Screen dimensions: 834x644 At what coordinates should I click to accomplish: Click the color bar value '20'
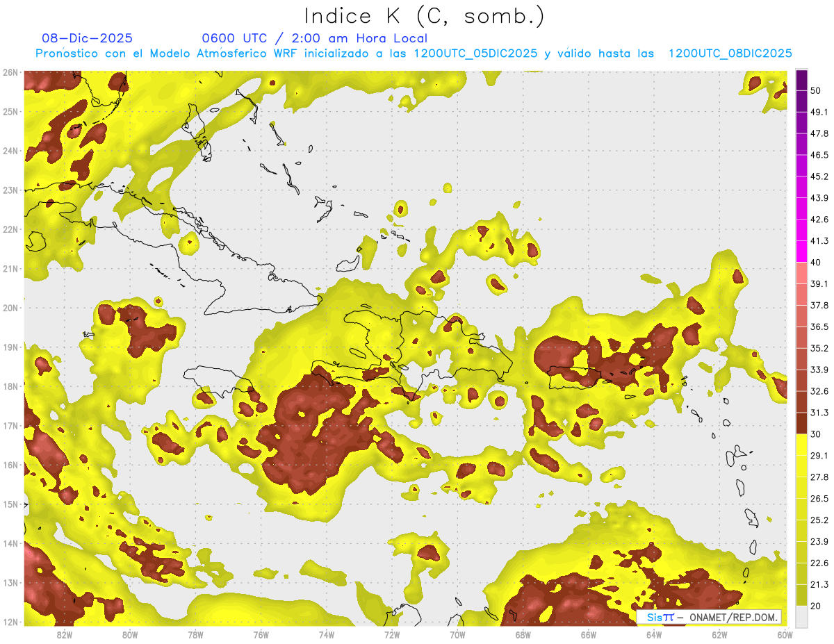[x=815, y=606]
